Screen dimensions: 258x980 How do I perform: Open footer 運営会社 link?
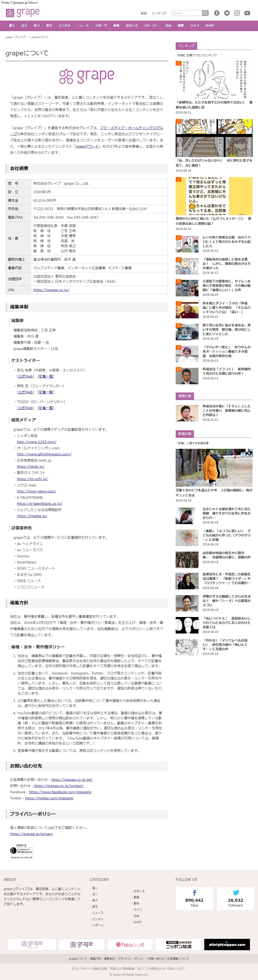point(109,959)
